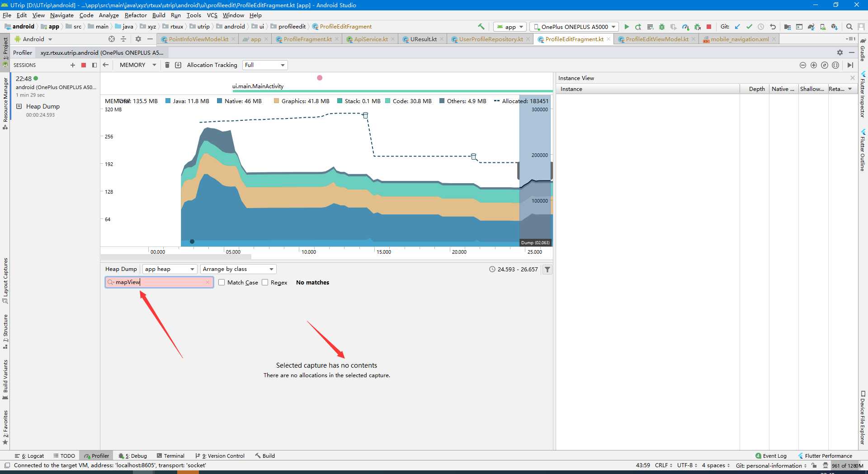
Task: Click Search Everywhere magnifier icon
Action: click(x=849, y=27)
